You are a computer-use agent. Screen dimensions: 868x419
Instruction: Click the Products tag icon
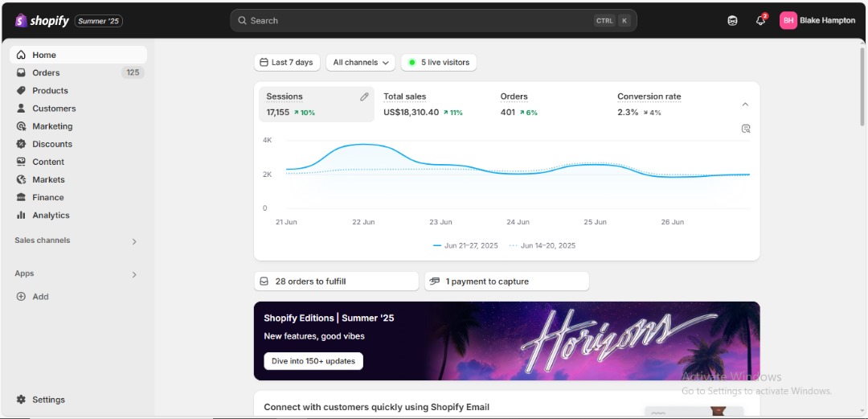(21, 90)
